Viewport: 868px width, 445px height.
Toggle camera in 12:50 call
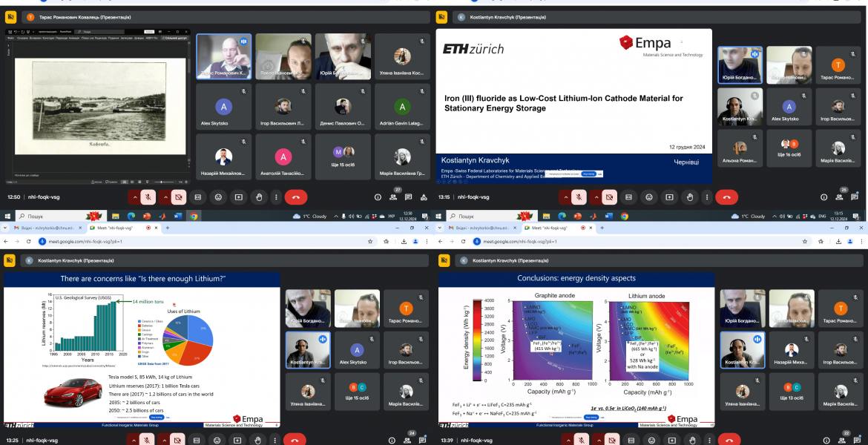(178, 197)
